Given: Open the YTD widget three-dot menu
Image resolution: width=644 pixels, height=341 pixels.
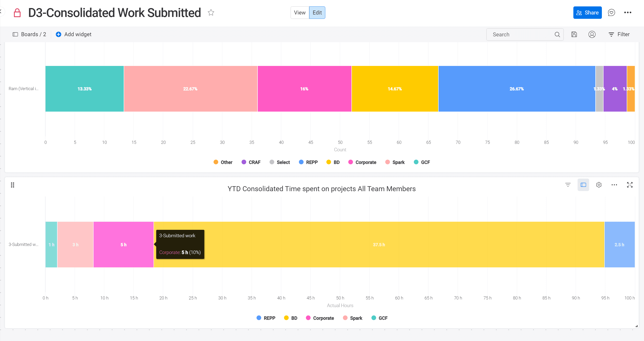Looking at the screenshot, I should pos(614,185).
